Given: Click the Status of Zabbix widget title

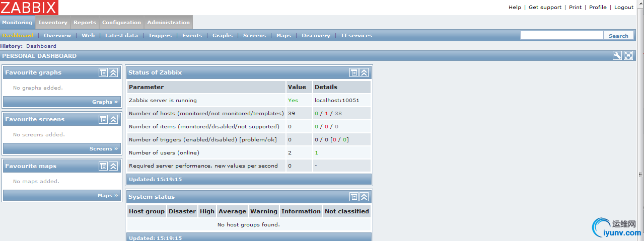Looking at the screenshot, I should (x=155, y=72).
